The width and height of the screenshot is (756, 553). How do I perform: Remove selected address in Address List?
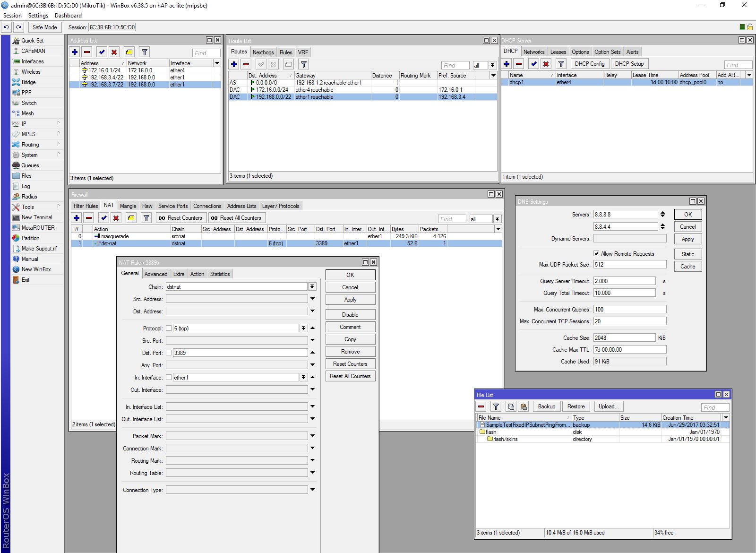pos(87,52)
